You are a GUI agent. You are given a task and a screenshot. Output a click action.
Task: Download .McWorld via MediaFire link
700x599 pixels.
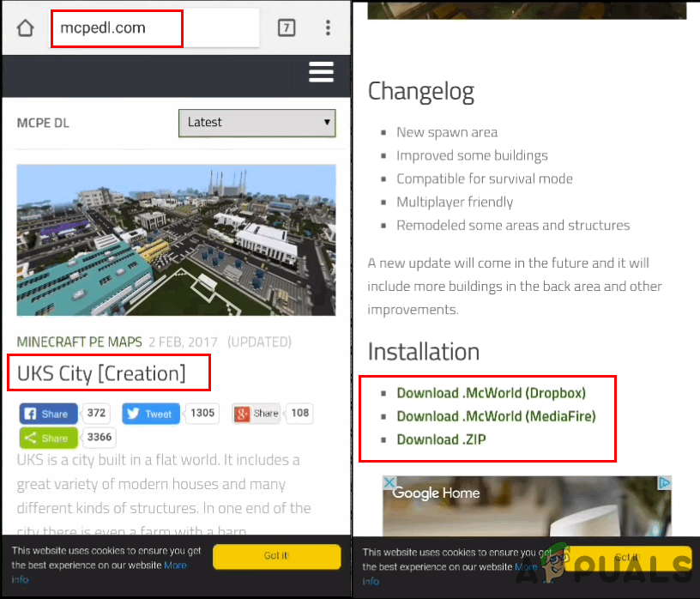point(496,416)
